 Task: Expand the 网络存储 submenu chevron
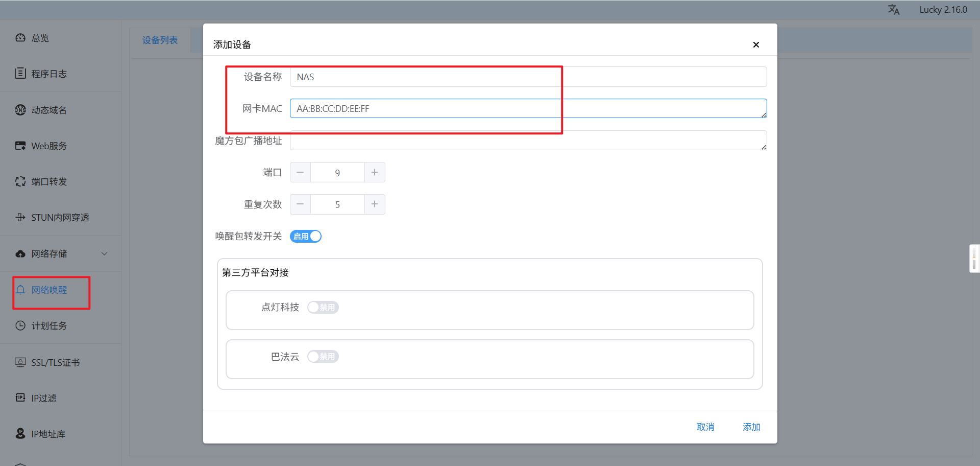pyautogui.click(x=105, y=254)
